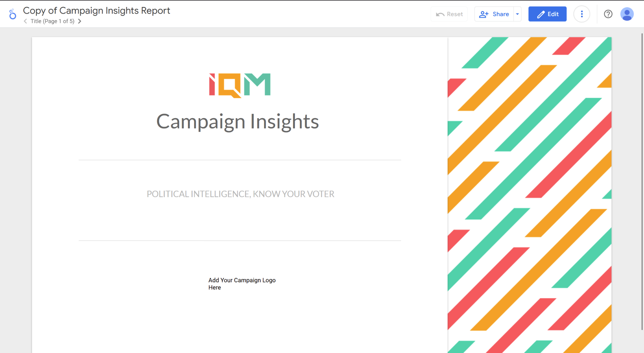Viewport: 644px width, 353px height.
Task: Click the 'Campaign Insights' heading text
Action: (x=238, y=122)
